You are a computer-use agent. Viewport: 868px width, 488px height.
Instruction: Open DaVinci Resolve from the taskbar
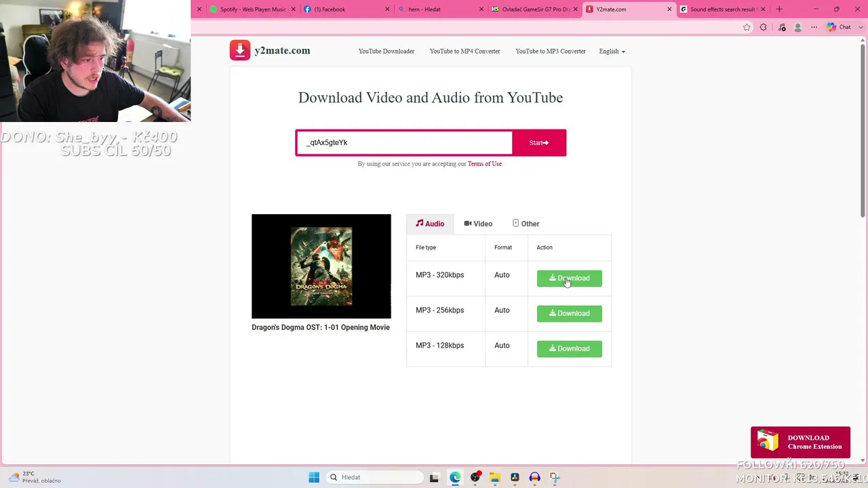[515, 477]
